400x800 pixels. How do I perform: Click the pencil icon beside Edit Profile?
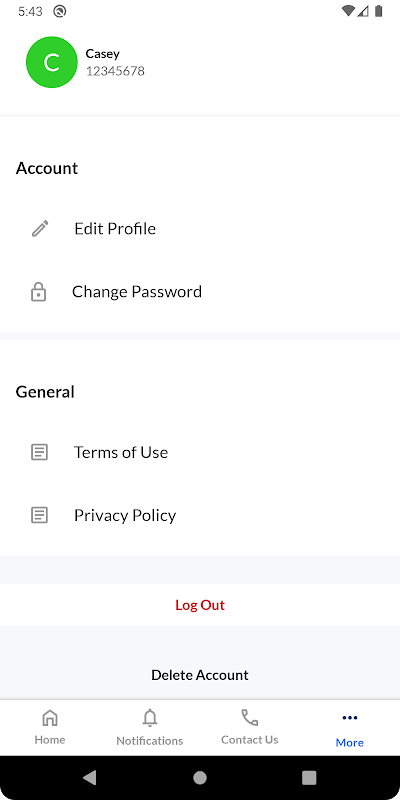(40, 229)
